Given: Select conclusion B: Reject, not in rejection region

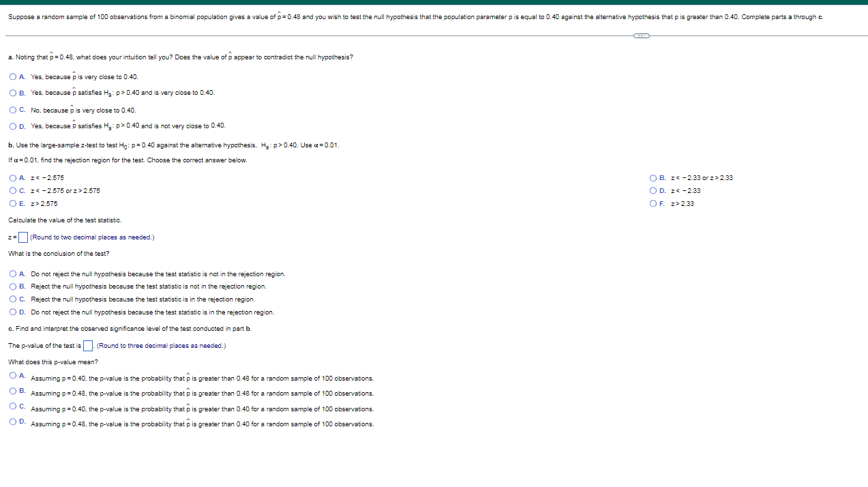Looking at the screenshot, I should (14, 286).
